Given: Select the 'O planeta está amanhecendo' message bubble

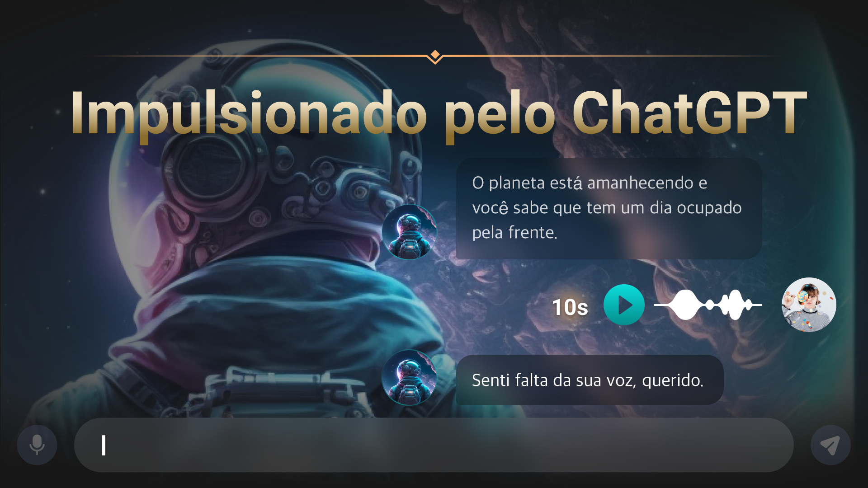Looking at the screenshot, I should tap(609, 208).
